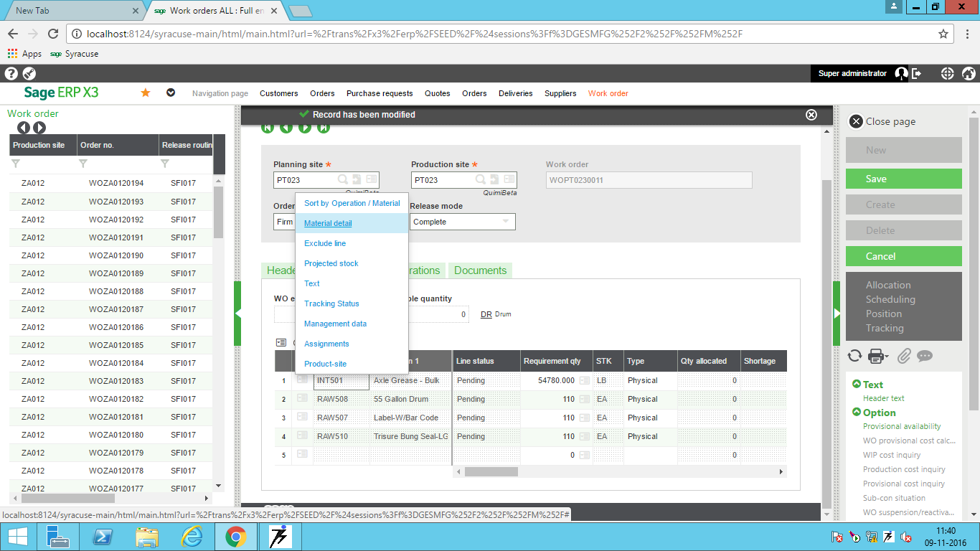The image size is (980, 551).
Task: Switch to the Documents tab
Action: [x=480, y=270]
